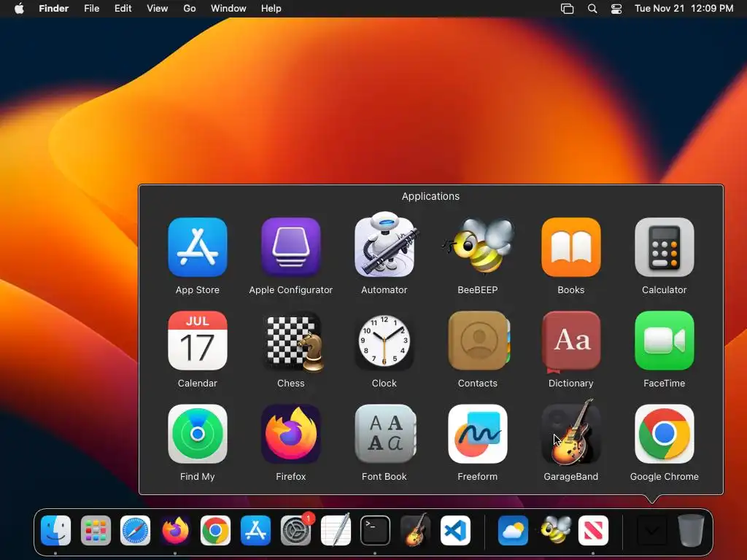
Task: Open the Chess app icon
Action: (x=293, y=341)
